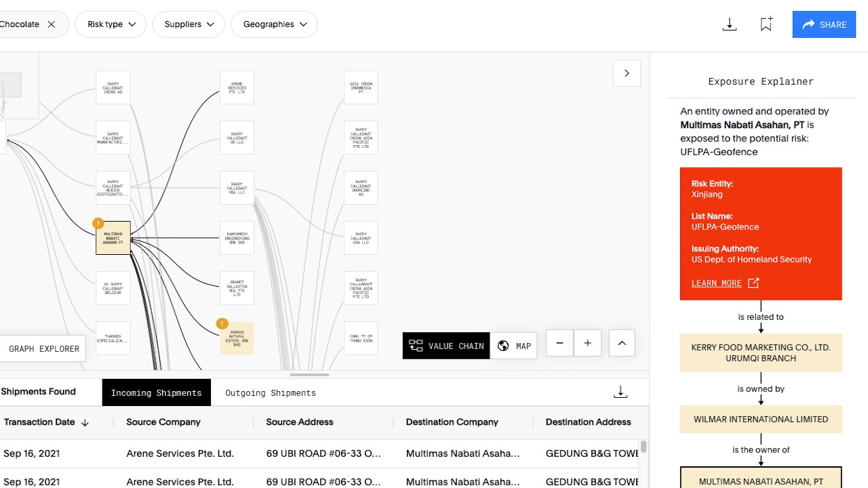Sort by Transaction Date using the arrow
The image size is (868, 488).
[85, 422]
